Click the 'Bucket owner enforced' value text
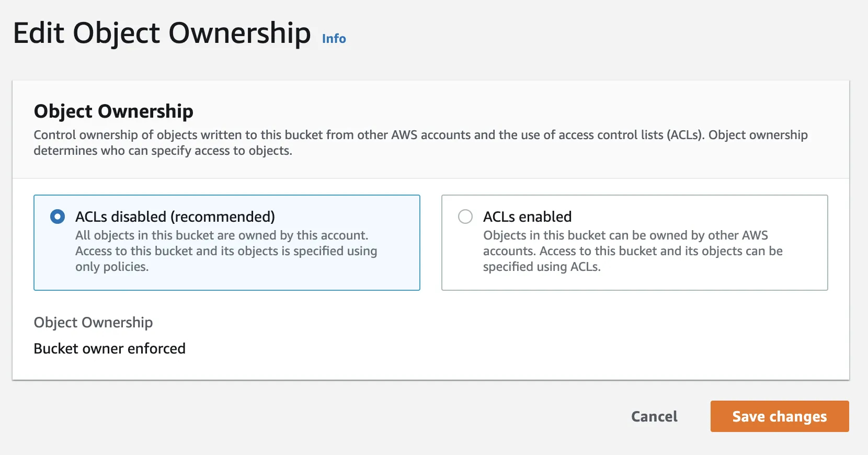Screen dimensions: 868x455 [109, 348]
